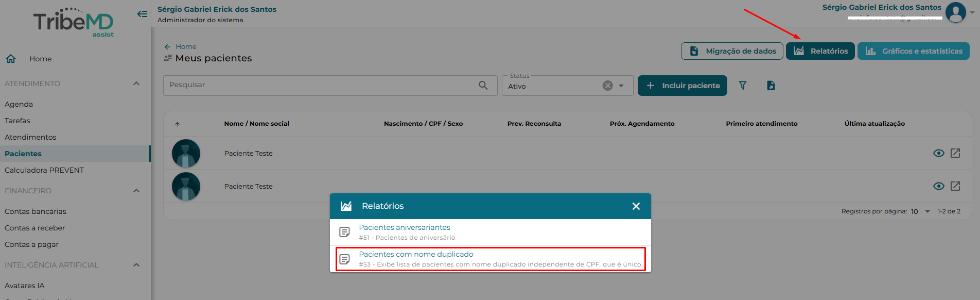Go to Atendimentos in the sidebar
Screen dimensions: 980x300
click(x=30, y=137)
